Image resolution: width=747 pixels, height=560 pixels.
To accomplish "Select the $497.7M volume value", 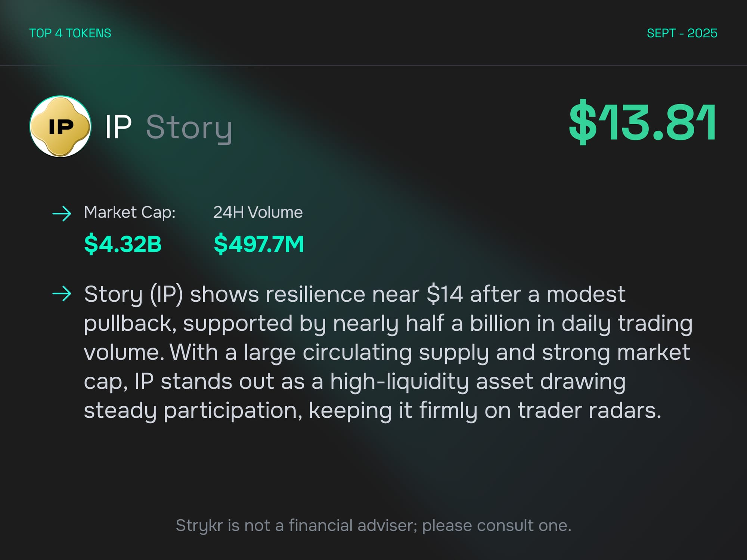I will tap(259, 244).
